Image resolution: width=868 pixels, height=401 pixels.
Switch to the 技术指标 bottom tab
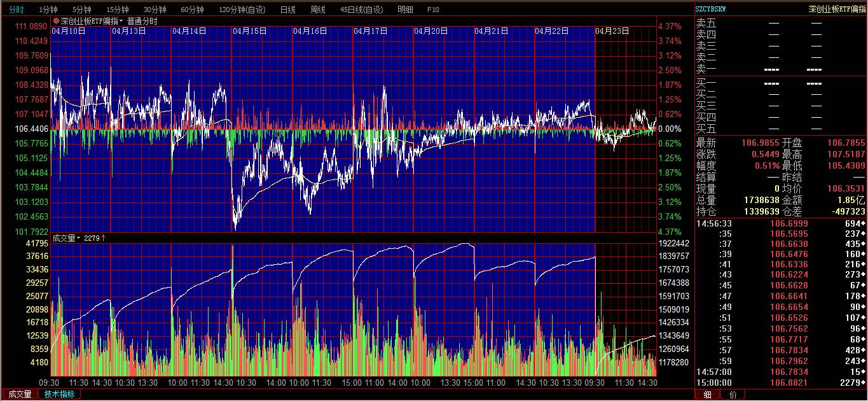click(59, 394)
